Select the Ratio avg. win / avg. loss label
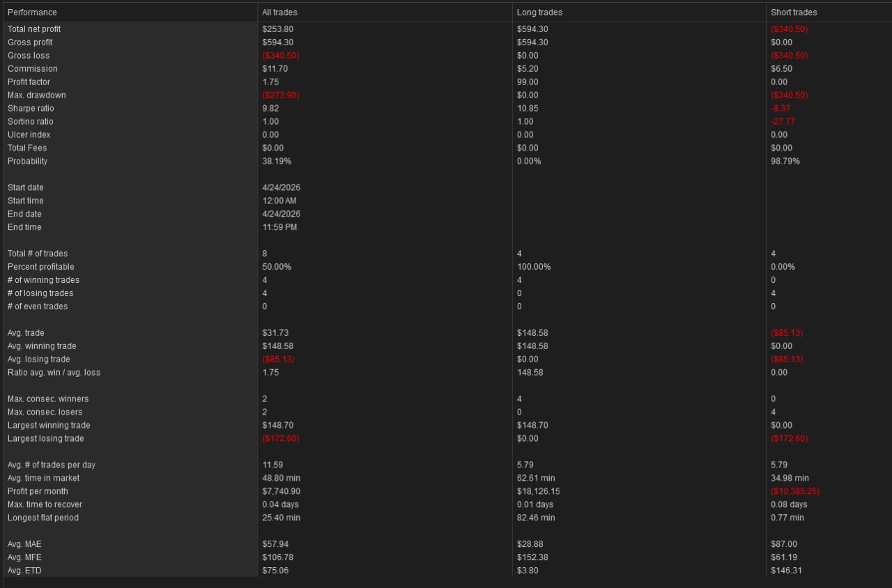Image resolution: width=892 pixels, height=588 pixels. [54, 373]
